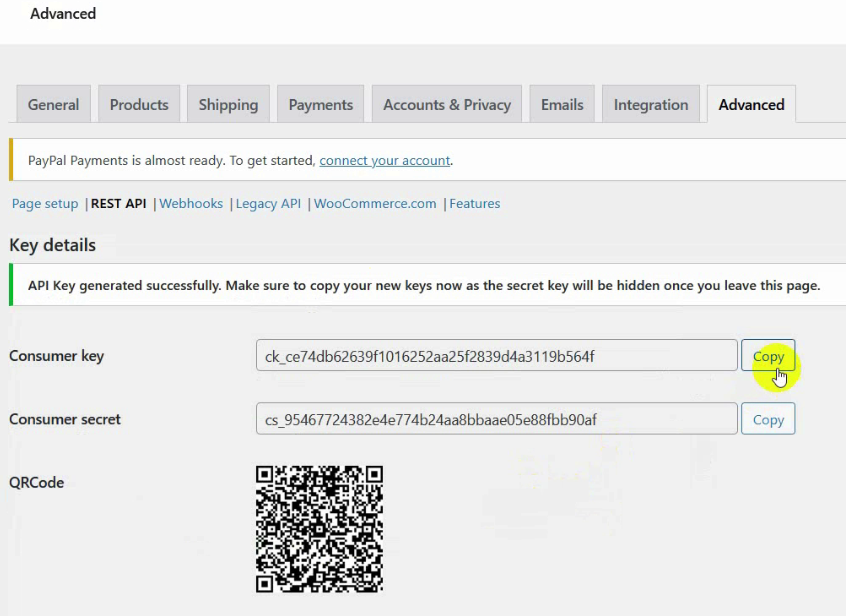Select the Advanced tab
This screenshot has height=616, width=846.
coord(751,104)
